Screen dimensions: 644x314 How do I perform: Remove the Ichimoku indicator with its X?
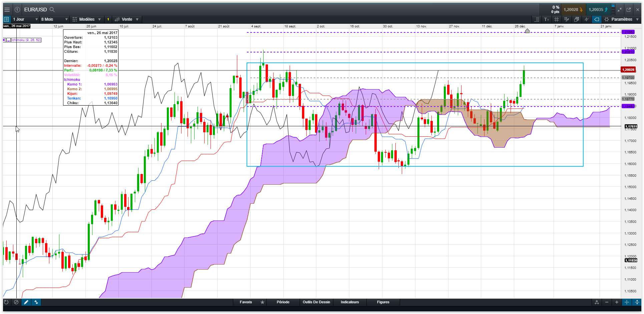(x=4, y=40)
